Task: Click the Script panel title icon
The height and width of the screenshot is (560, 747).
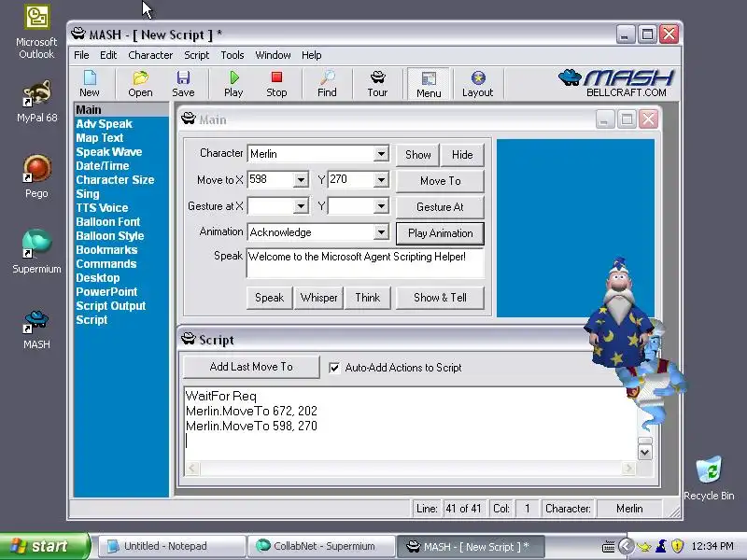Action: 189,339
